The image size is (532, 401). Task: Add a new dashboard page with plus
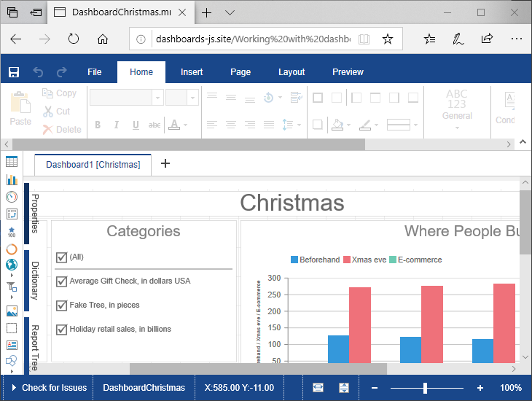pos(165,163)
